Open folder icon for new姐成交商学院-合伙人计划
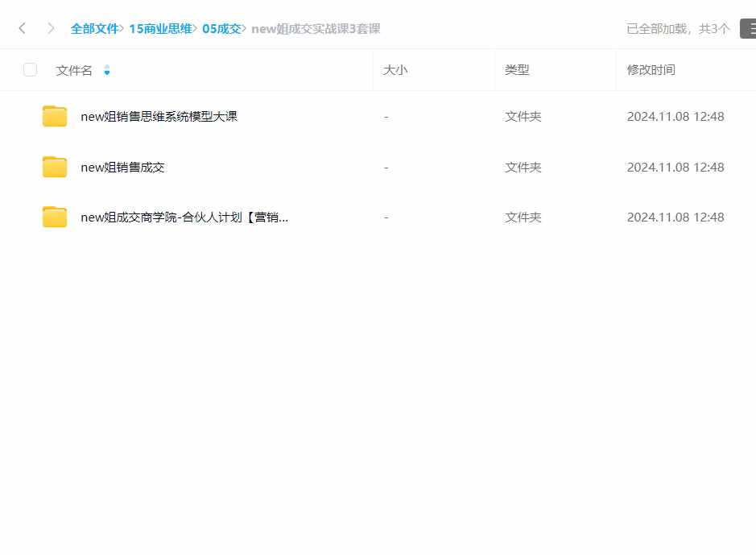The image size is (756, 555). click(55, 217)
